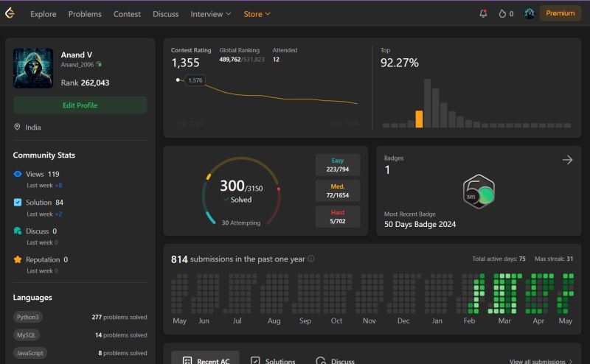Expand the Interview dropdown menu
The image size is (590, 364).
[211, 14]
